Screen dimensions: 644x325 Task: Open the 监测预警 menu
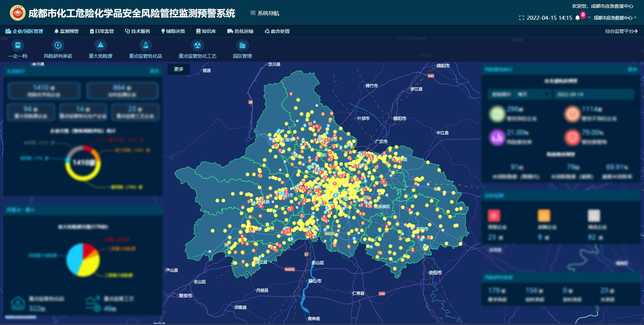(66, 31)
